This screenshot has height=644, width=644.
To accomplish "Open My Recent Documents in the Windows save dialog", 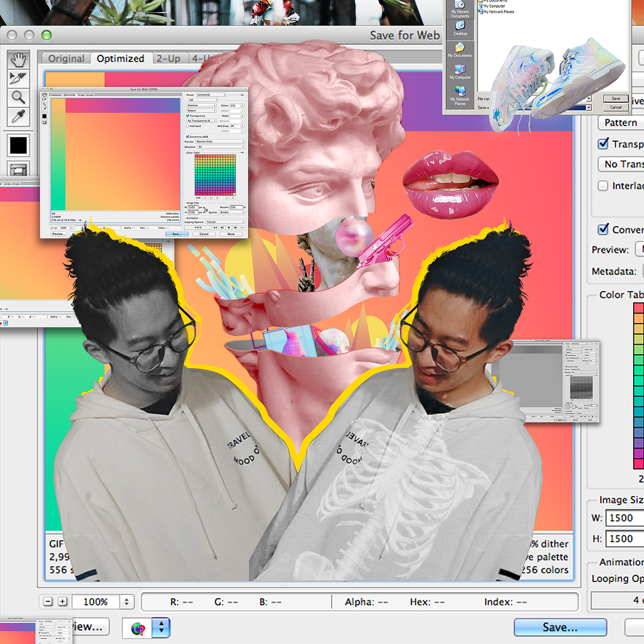I will 460,9.
